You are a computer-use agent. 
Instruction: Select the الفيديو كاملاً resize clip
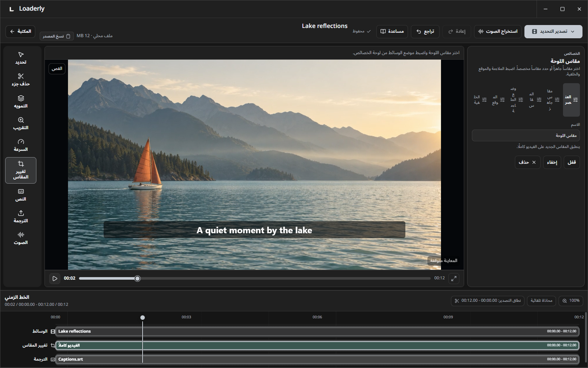pos(318,345)
